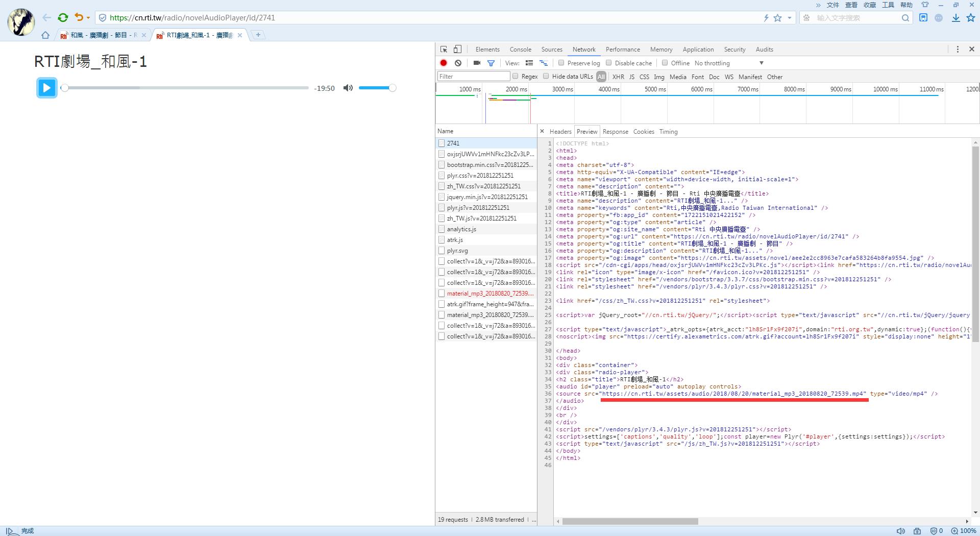Screen dimensions: 980x536
Task: Stop recording the network log
Action: (444, 63)
